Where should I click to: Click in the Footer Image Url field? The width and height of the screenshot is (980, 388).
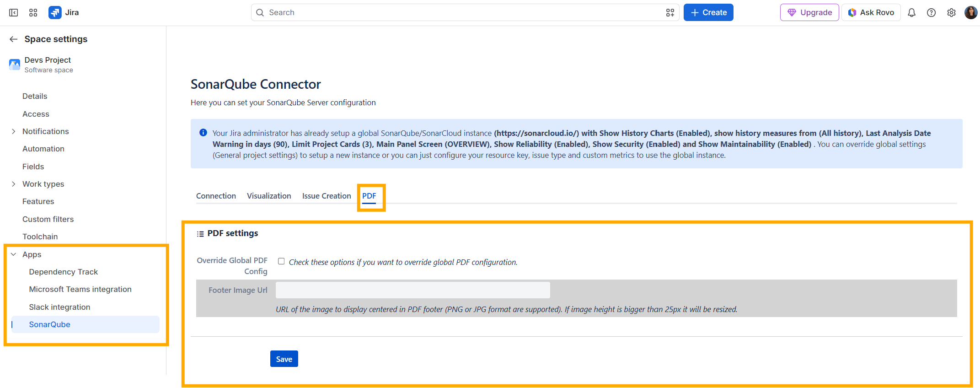413,290
